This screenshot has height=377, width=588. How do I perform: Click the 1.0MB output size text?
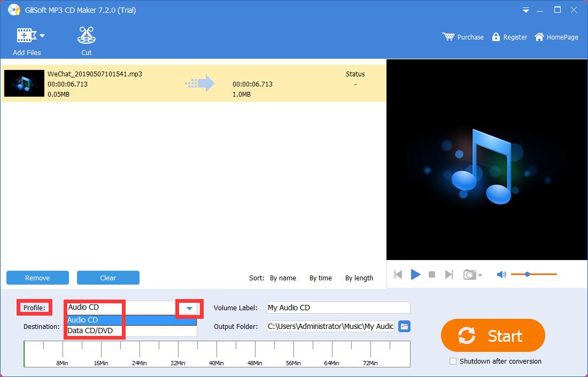(242, 95)
